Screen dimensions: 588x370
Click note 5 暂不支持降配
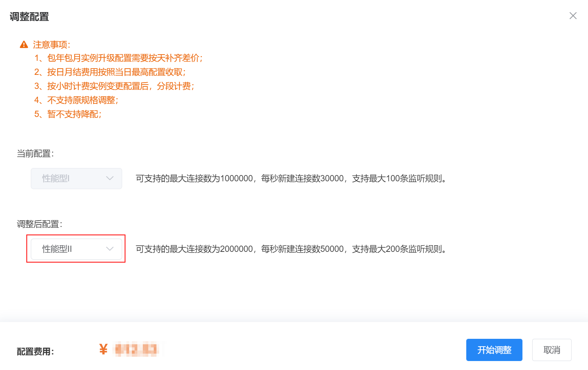[x=68, y=114]
